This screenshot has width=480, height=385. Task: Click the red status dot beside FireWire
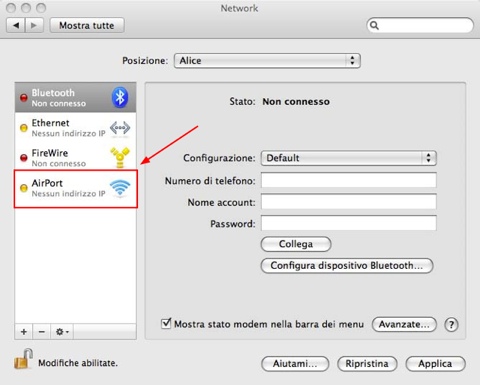tap(24, 158)
